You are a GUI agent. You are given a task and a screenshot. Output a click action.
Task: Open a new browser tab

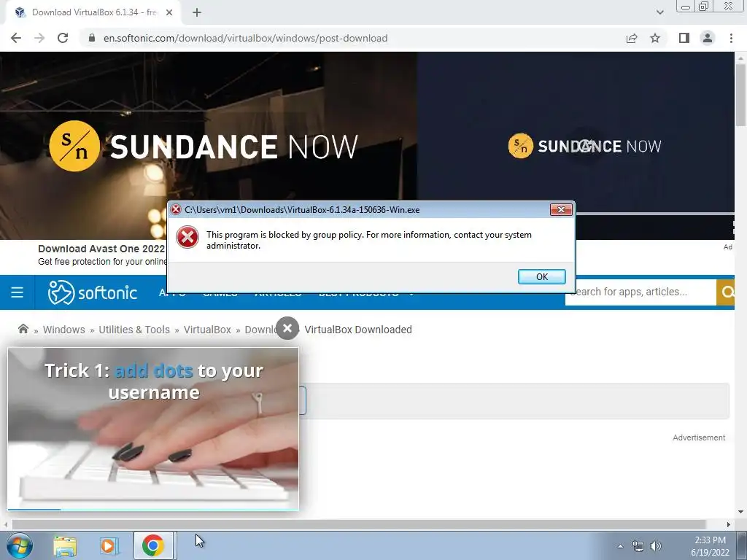click(x=197, y=12)
